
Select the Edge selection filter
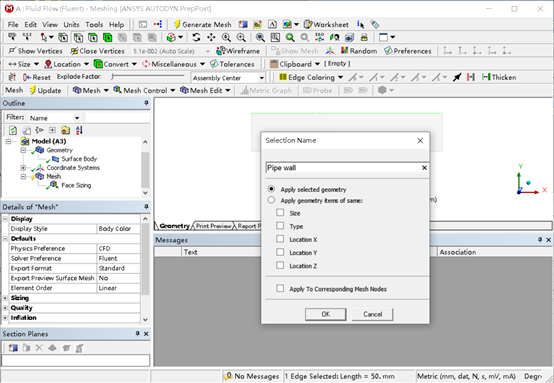pyautogui.click(x=78, y=37)
